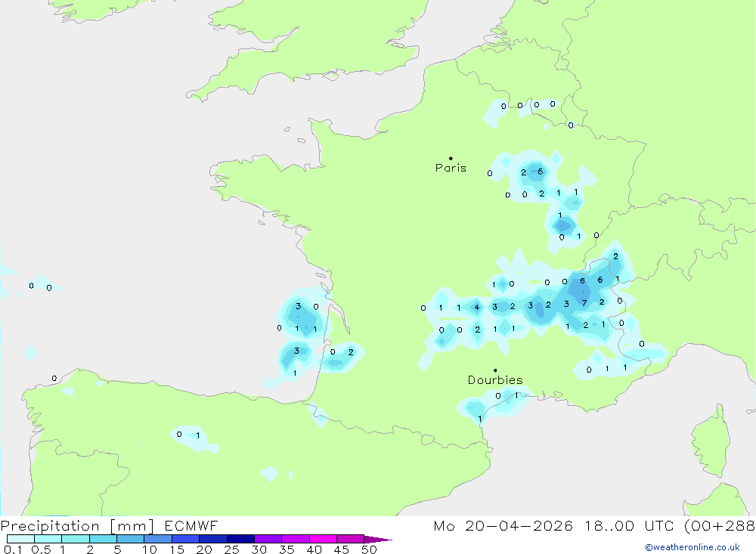Image resolution: width=756 pixels, height=554 pixels.
Task: Click the Paris city label
Action: pos(451,168)
